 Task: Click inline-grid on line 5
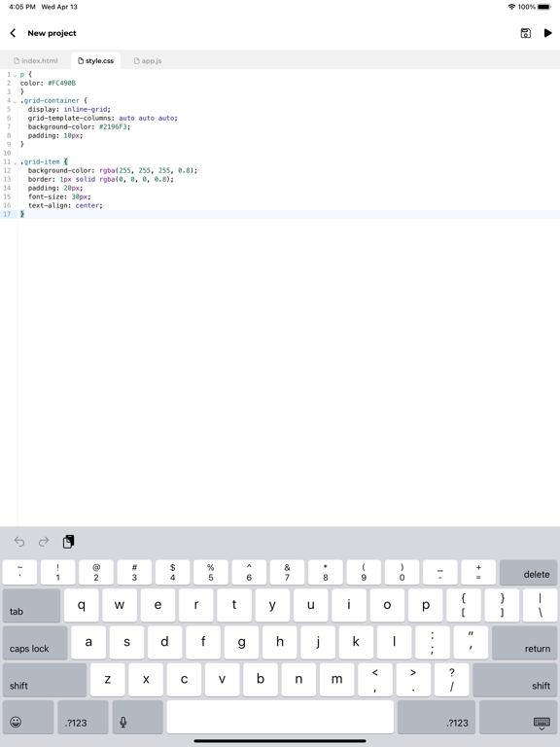click(86, 109)
